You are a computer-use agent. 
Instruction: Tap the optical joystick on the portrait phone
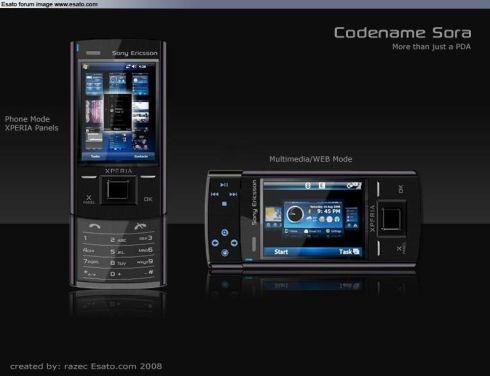tap(118, 190)
